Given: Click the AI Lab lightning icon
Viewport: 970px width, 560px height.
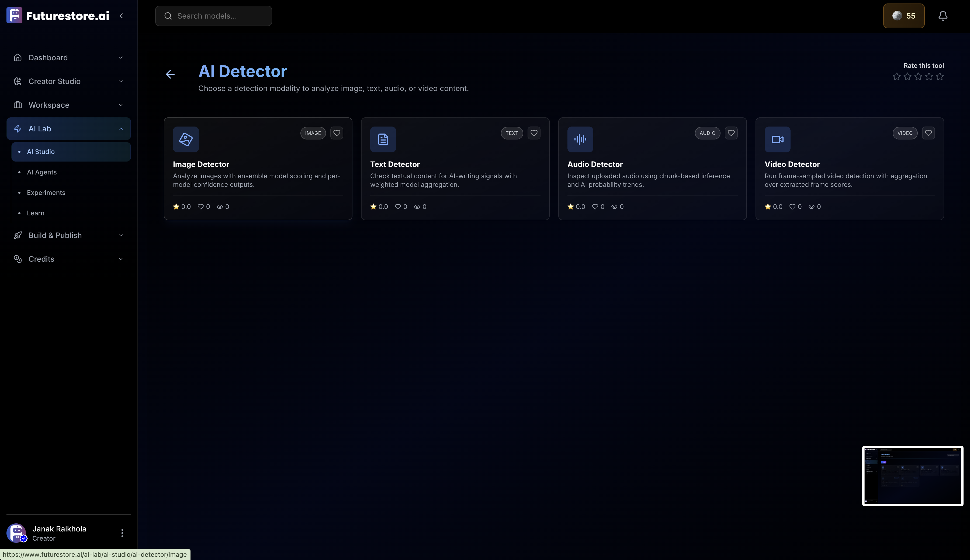Looking at the screenshot, I should (x=18, y=129).
